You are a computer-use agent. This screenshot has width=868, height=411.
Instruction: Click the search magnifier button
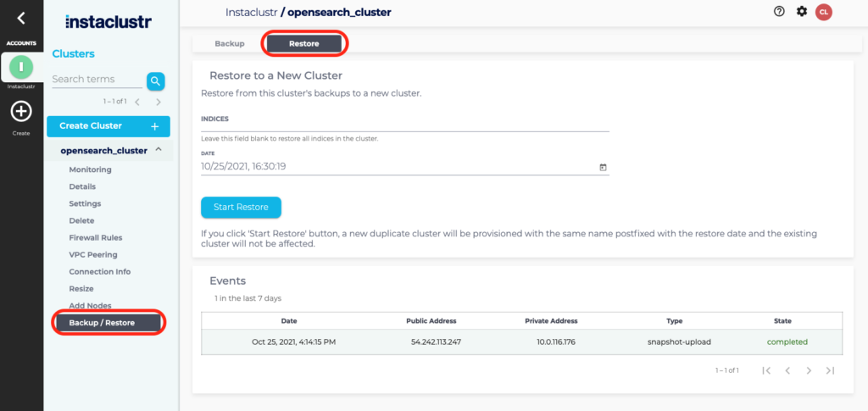pos(155,81)
